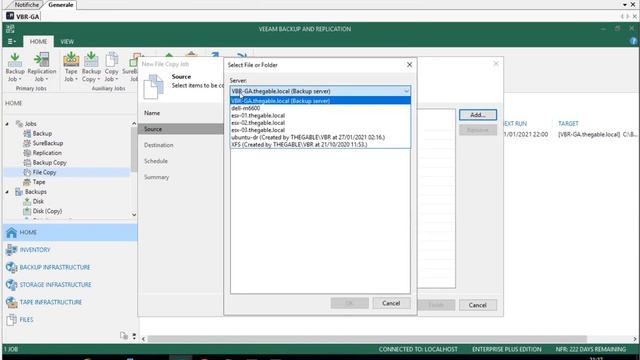Go to the Name wizard step
Screen dimensions: 640x360
(x=152, y=113)
